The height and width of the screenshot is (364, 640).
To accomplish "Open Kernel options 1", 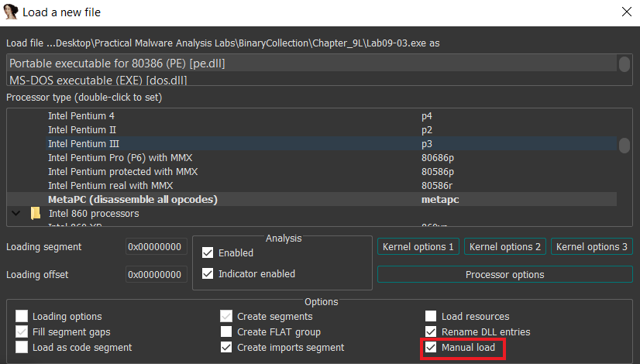I will [418, 247].
